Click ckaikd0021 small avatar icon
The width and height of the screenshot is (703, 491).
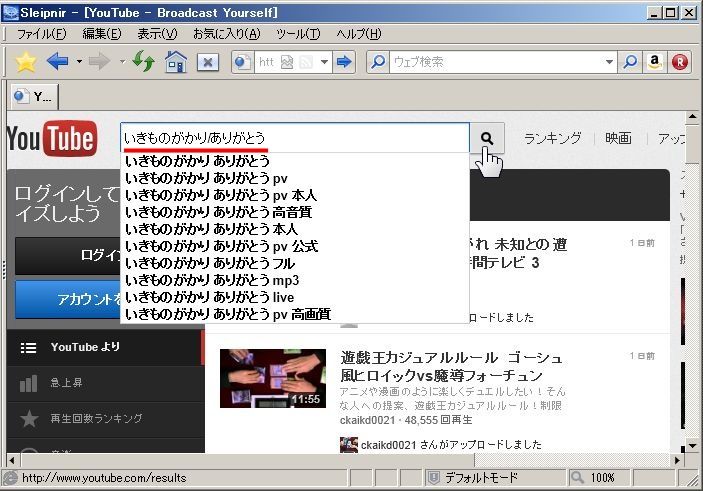point(348,445)
